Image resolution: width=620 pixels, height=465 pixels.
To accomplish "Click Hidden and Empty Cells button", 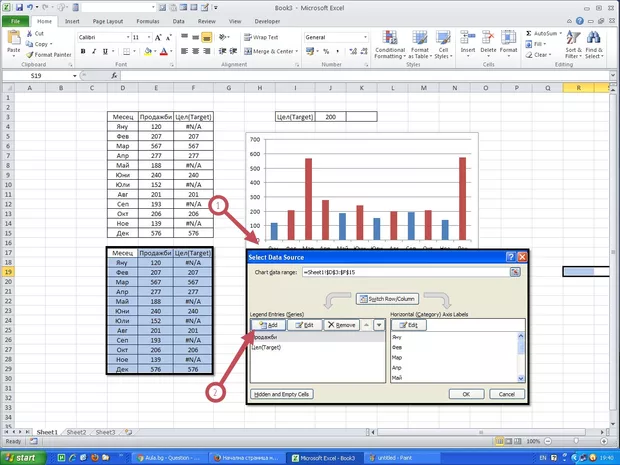I will [282, 394].
